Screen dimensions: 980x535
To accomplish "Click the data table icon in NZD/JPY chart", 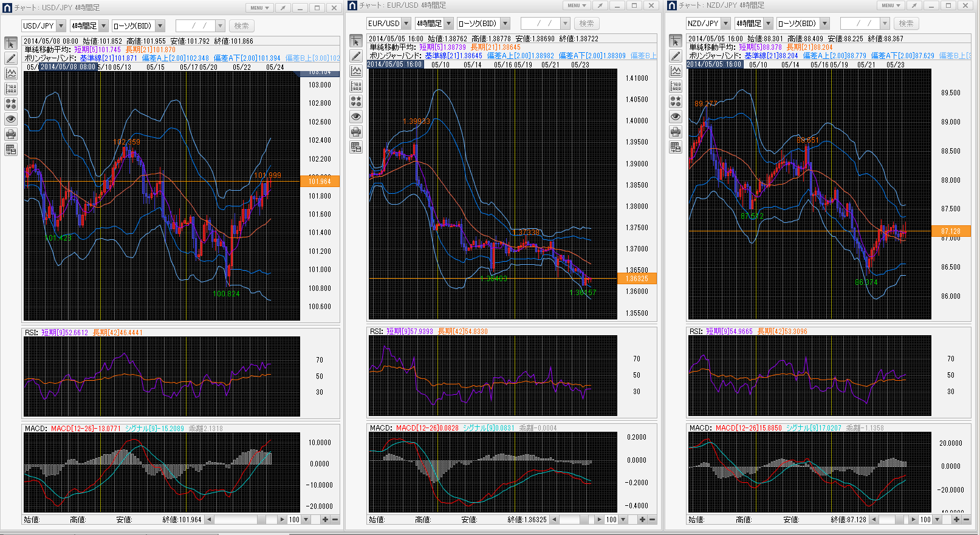I will pyautogui.click(x=676, y=147).
